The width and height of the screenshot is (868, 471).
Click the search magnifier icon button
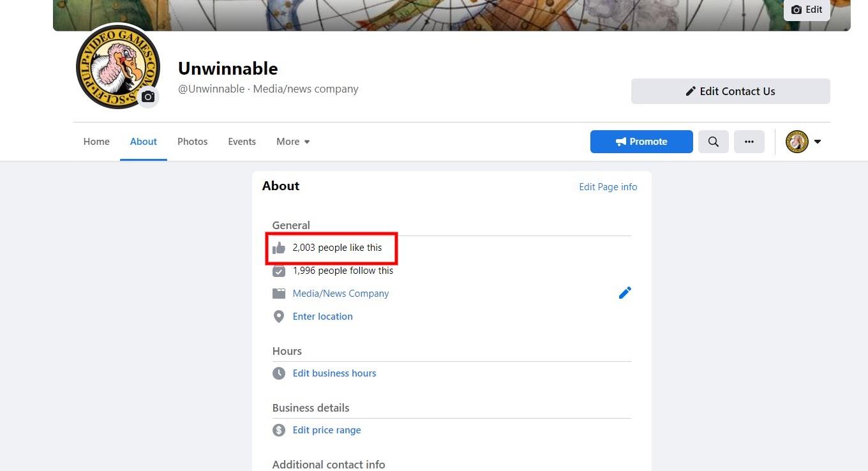tap(714, 142)
